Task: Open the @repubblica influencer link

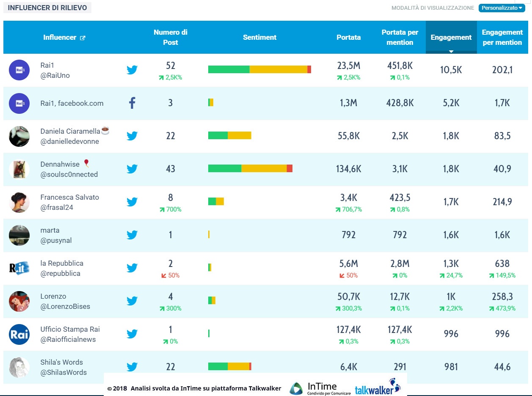Action: click(60, 273)
